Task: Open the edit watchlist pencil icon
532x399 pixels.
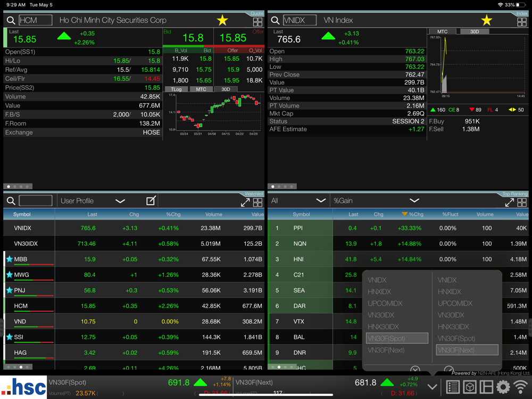Action: click(151, 201)
